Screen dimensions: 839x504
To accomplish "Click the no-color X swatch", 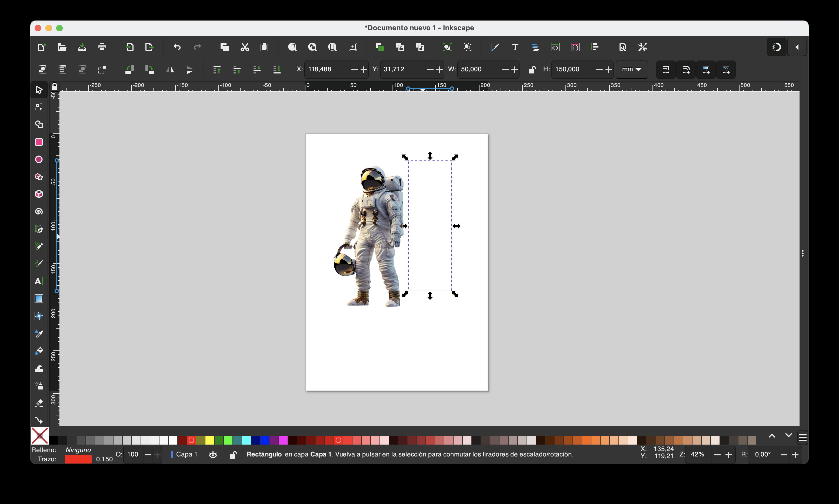I will pyautogui.click(x=40, y=436).
